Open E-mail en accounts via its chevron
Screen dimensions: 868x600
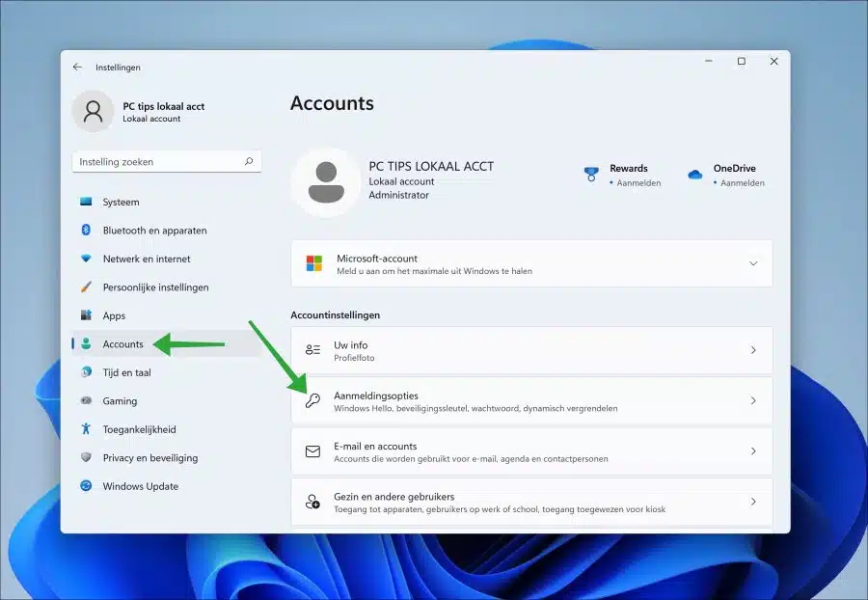753,451
